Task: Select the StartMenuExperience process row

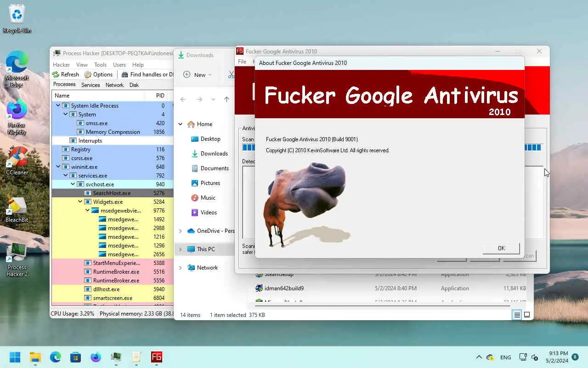Action: click(112, 263)
